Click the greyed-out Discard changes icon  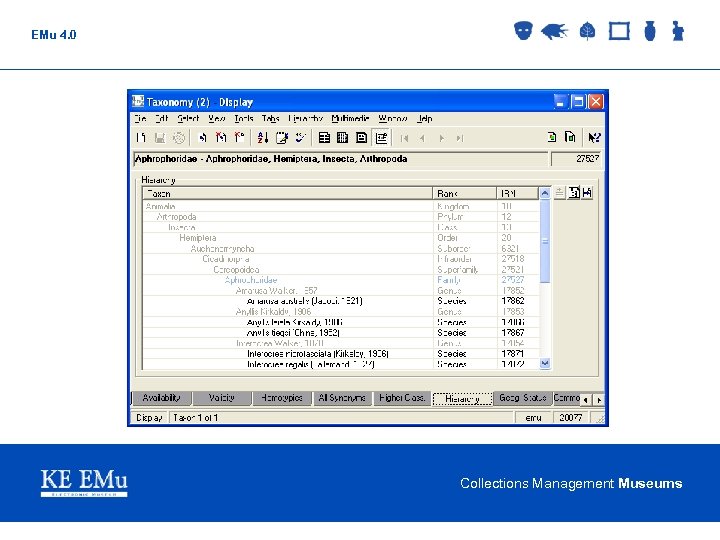pos(179,138)
